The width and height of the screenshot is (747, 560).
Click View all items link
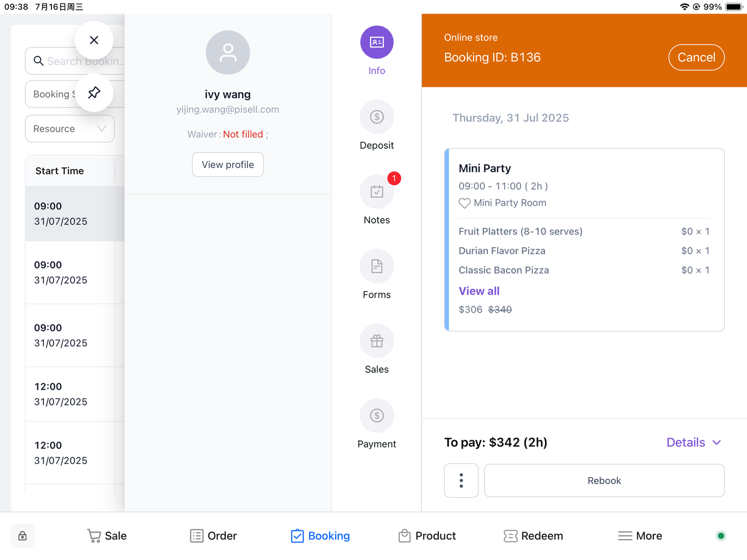[x=479, y=291]
